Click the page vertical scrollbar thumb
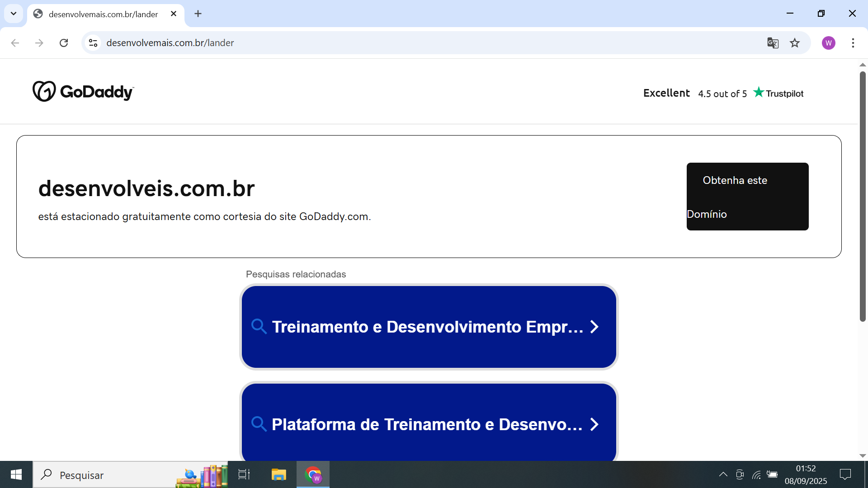Image resolution: width=868 pixels, height=488 pixels. [x=863, y=197]
